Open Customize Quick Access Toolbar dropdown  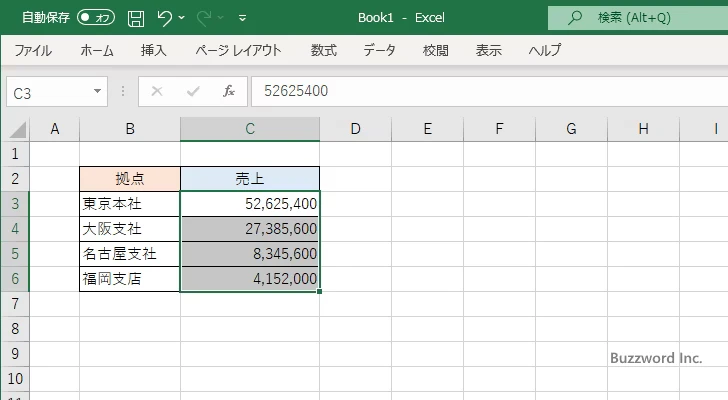point(242,18)
